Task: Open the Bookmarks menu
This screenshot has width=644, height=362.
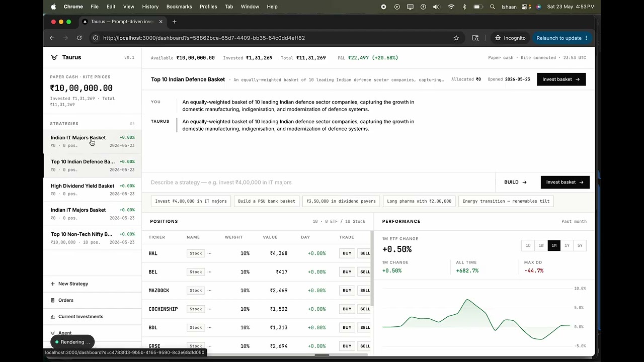Action: [179, 7]
